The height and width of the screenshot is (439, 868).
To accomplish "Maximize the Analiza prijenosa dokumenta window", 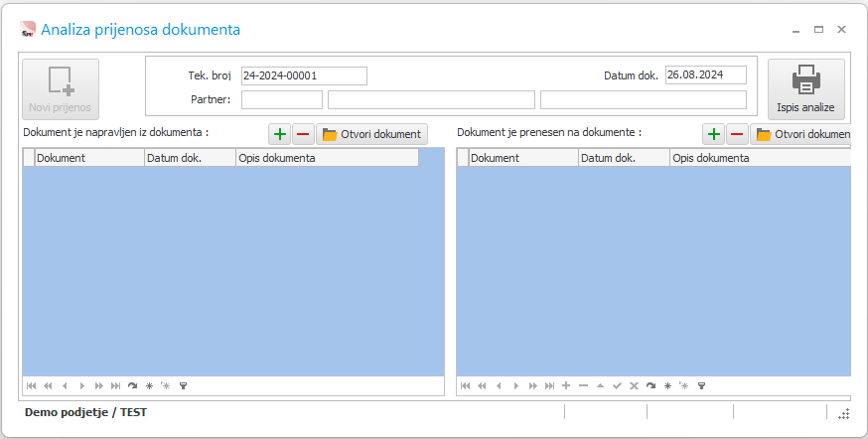I will 818,30.
